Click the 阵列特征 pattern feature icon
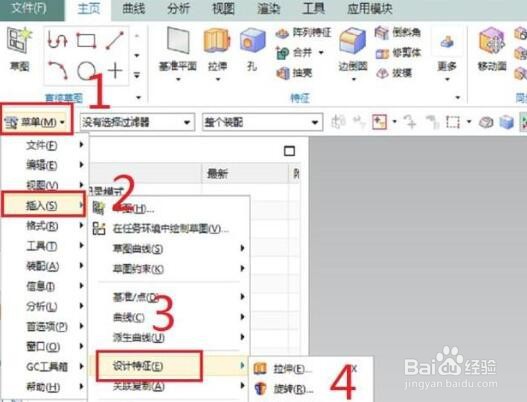 (282, 33)
